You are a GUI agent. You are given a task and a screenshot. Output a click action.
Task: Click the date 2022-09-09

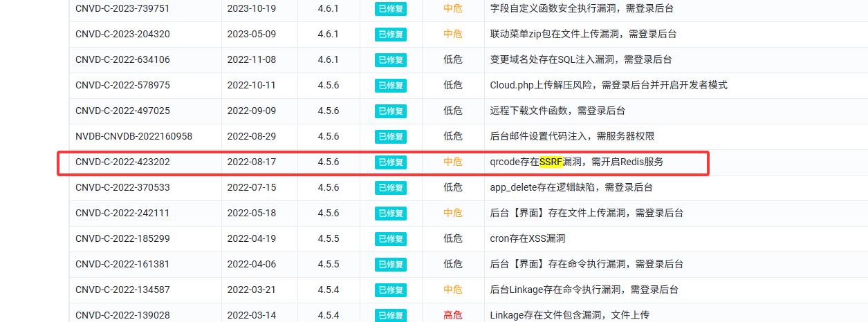pos(251,111)
